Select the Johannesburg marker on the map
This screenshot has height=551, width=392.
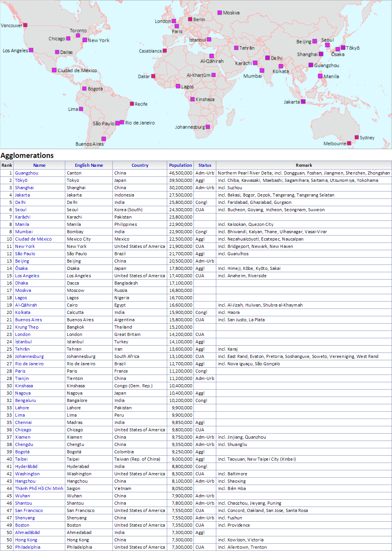tap(208, 127)
